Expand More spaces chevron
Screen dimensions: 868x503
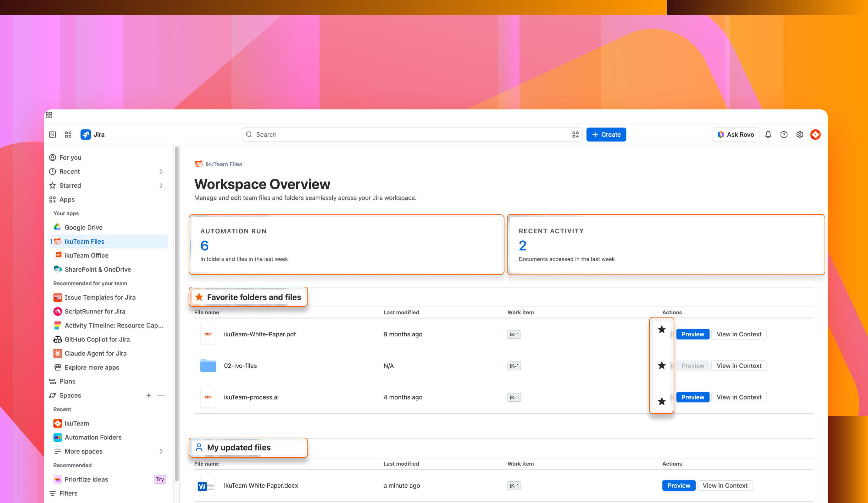(x=161, y=451)
